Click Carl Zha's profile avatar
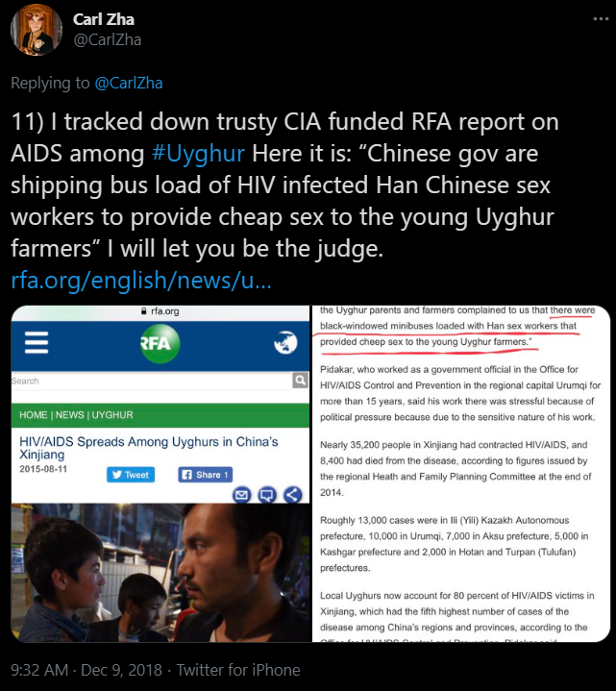 click(x=37, y=30)
